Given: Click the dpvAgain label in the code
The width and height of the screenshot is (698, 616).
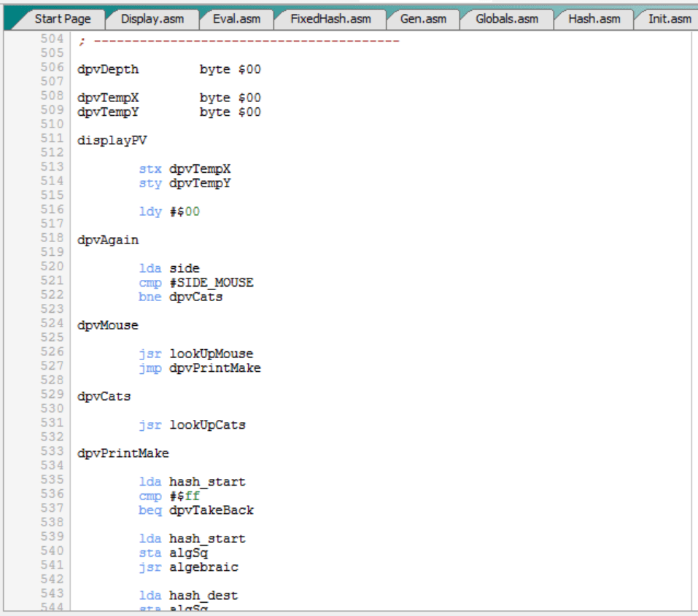Looking at the screenshot, I should 107,240.
